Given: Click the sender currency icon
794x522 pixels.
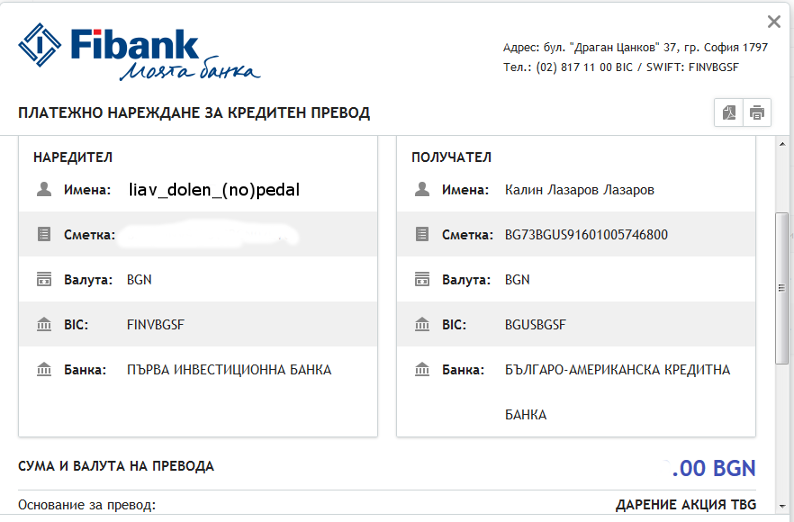Looking at the screenshot, I should pyautogui.click(x=43, y=280).
